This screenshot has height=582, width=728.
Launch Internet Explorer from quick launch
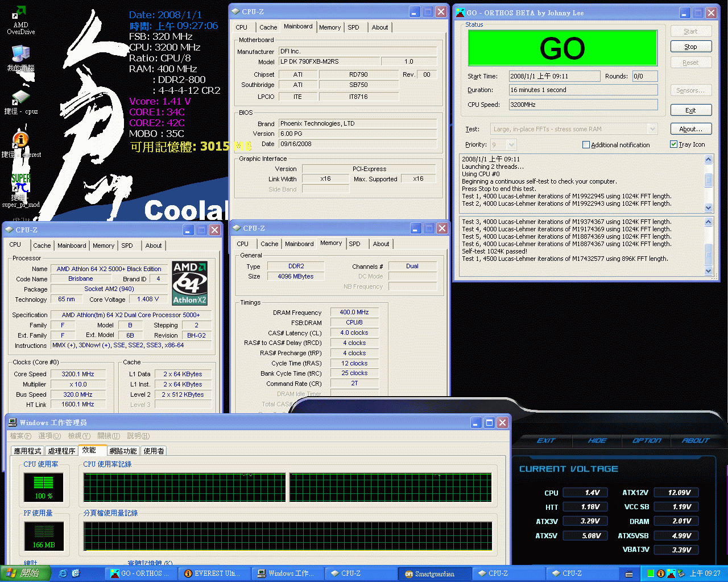tap(63, 573)
